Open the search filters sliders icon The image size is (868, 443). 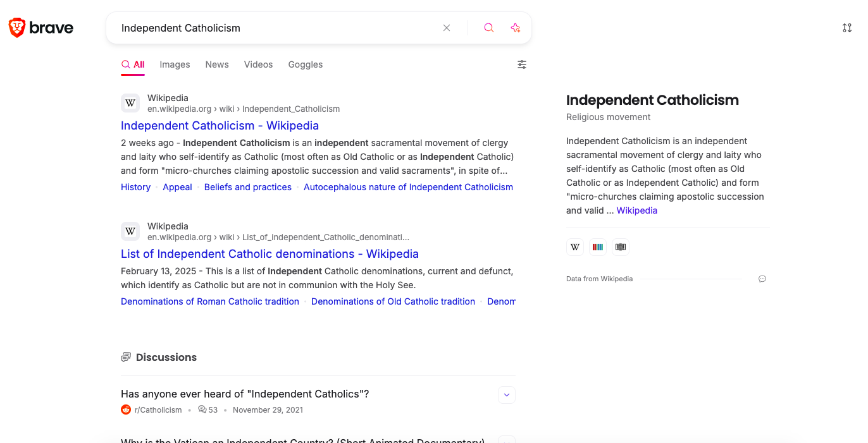(522, 64)
